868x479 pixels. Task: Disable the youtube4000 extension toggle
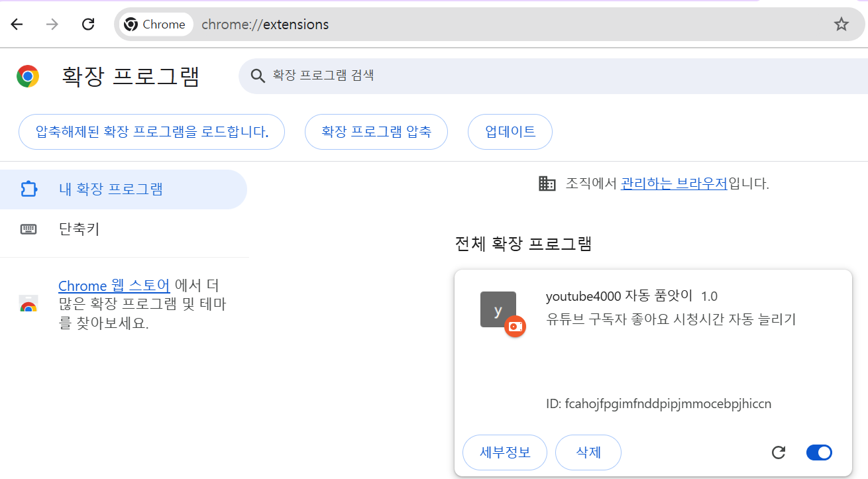819,452
